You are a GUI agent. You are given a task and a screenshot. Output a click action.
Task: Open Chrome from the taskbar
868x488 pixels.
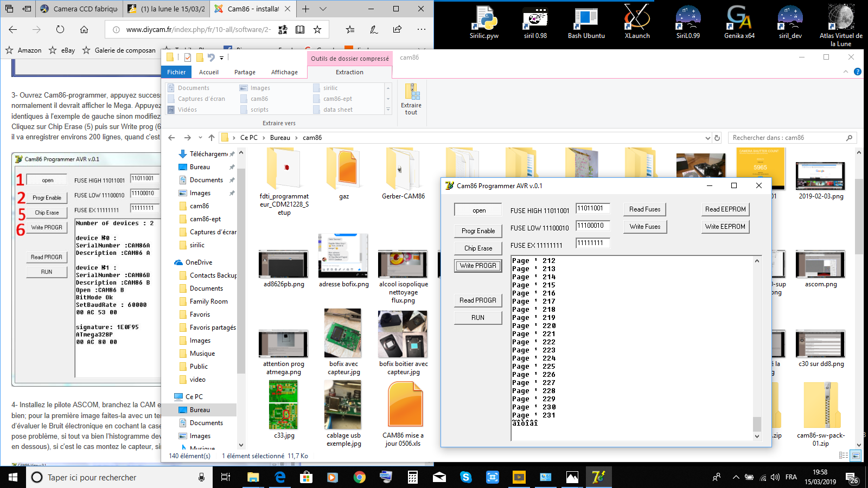359,477
